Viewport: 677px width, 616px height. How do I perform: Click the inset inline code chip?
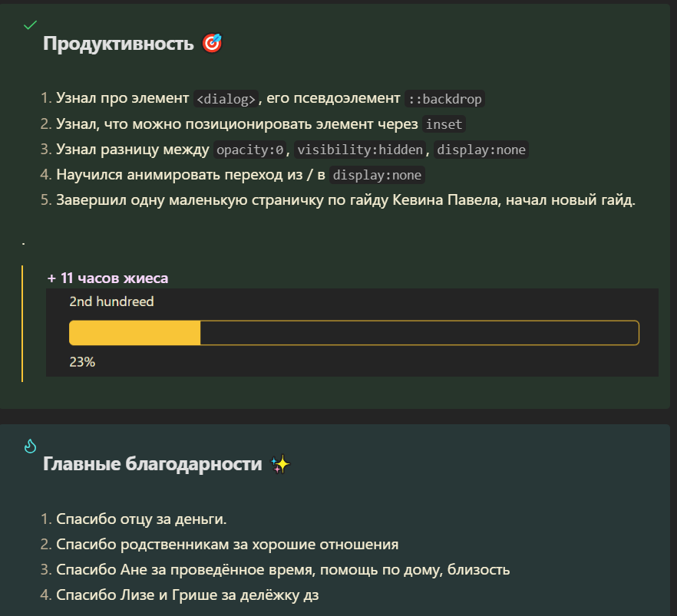coord(444,124)
